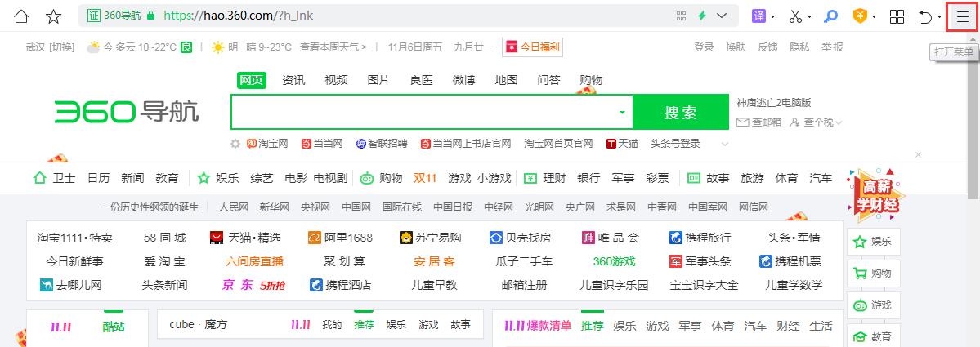Click 换肤 to change skin
The image size is (980, 347).
point(736,47)
